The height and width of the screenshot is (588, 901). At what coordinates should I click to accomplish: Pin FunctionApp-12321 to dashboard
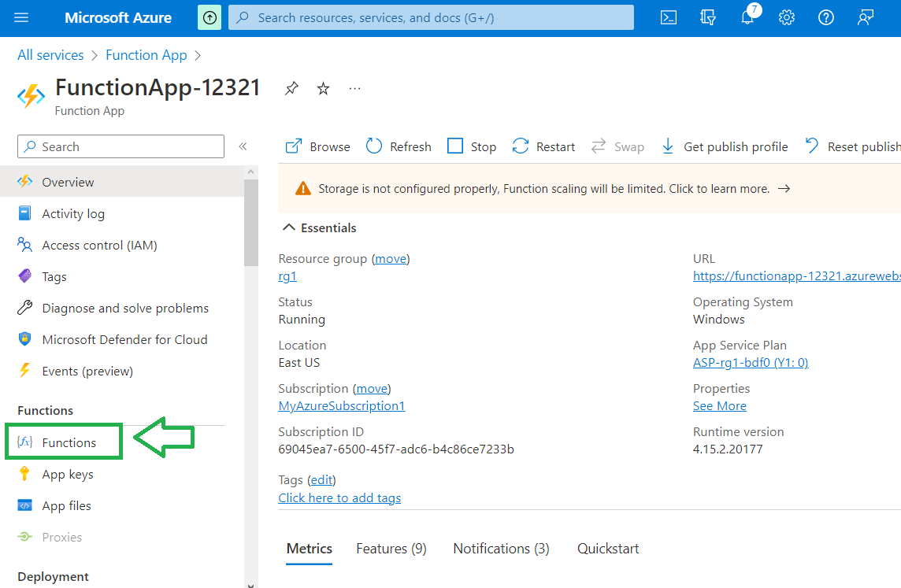pos(292,88)
